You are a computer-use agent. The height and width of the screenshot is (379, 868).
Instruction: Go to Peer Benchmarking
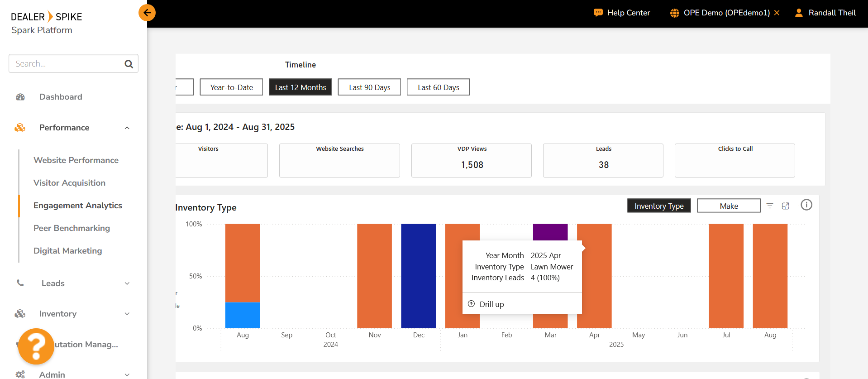pyautogui.click(x=72, y=228)
